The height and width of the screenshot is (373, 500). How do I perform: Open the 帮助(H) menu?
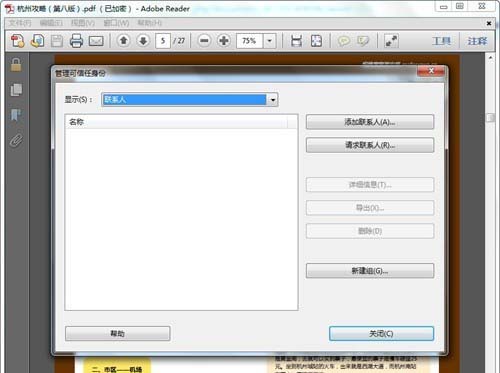(150, 23)
